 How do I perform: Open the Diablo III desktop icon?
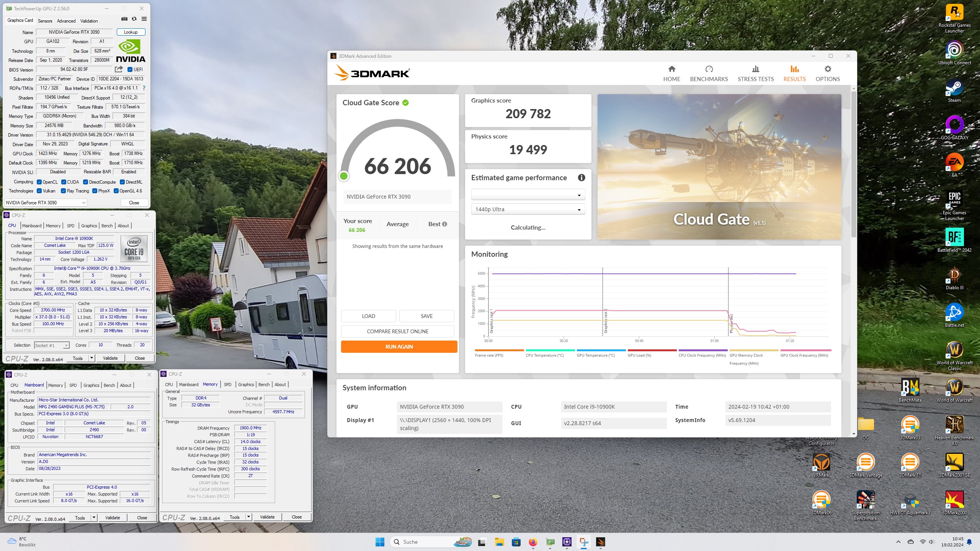click(x=954, y=278)
